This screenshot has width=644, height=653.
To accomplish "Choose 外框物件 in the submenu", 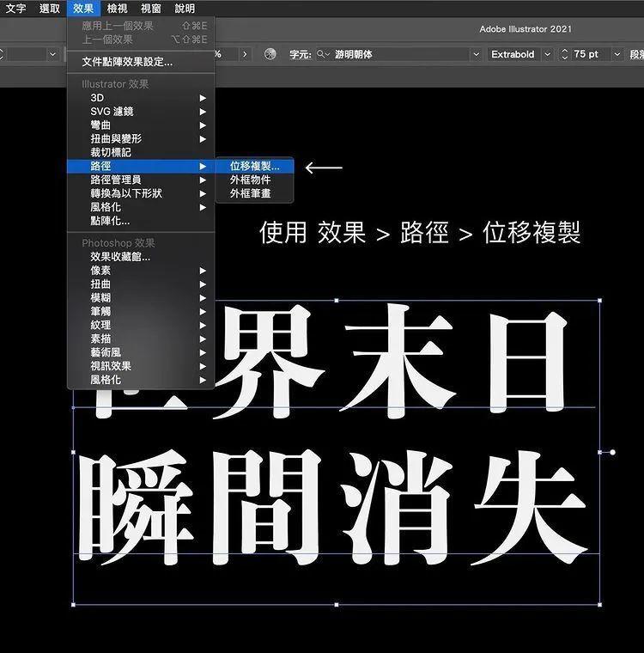I will 250,180.
